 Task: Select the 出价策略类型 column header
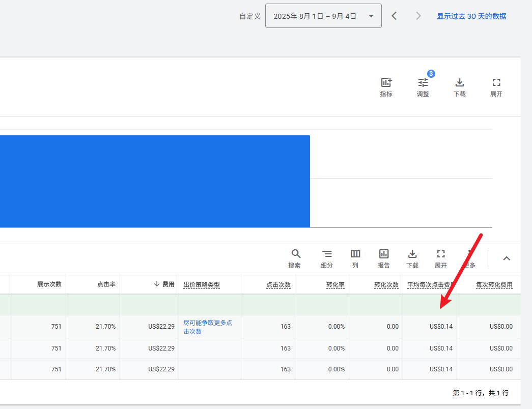click(202, 285)
